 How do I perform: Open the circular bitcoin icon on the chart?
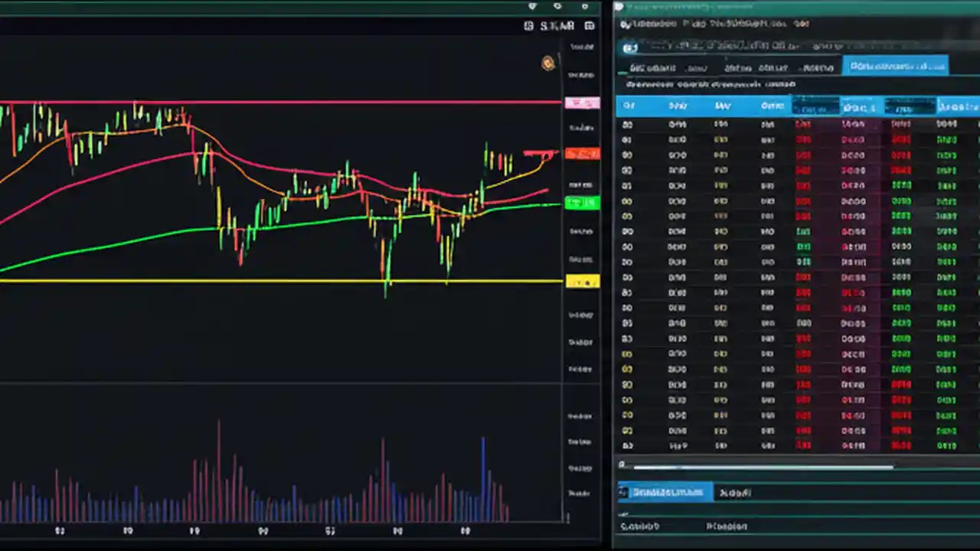tap(547, 63)
